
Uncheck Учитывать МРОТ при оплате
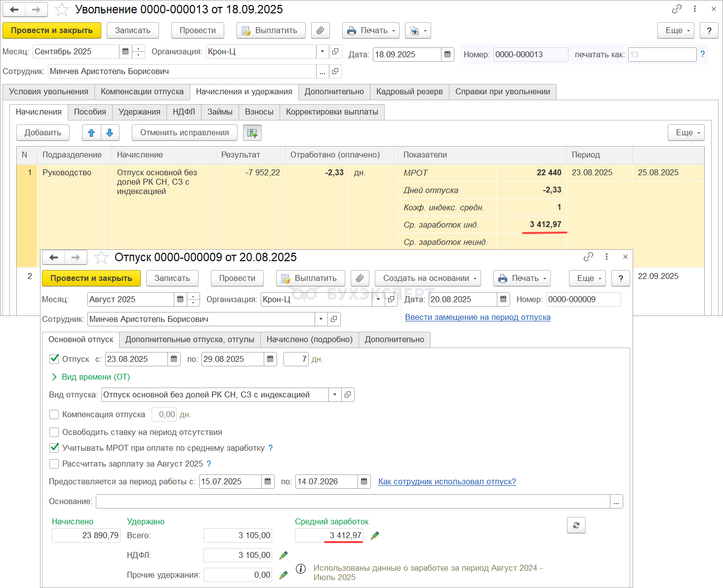54,448
